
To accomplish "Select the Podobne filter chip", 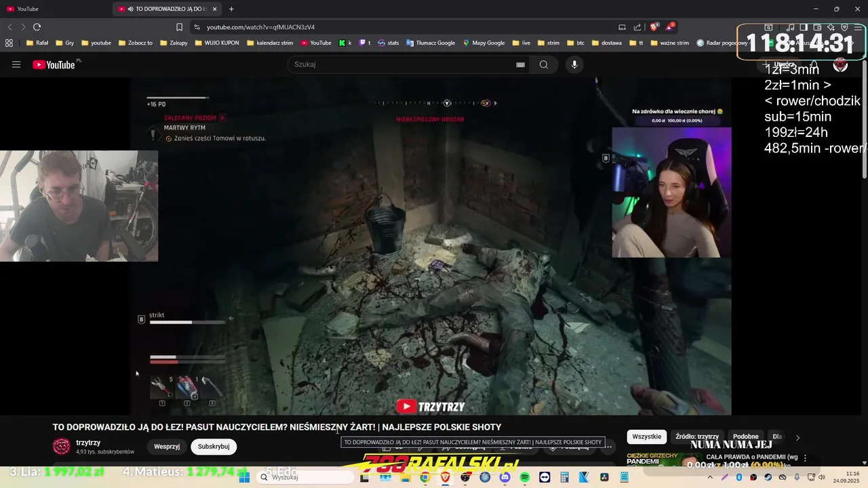I will (746, 437).
